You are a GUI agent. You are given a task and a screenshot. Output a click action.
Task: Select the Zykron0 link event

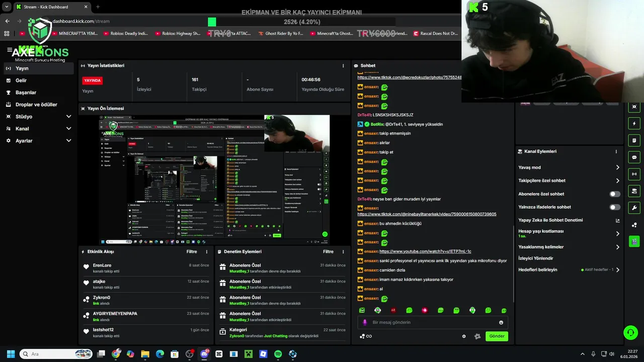(x=146, y=301)
